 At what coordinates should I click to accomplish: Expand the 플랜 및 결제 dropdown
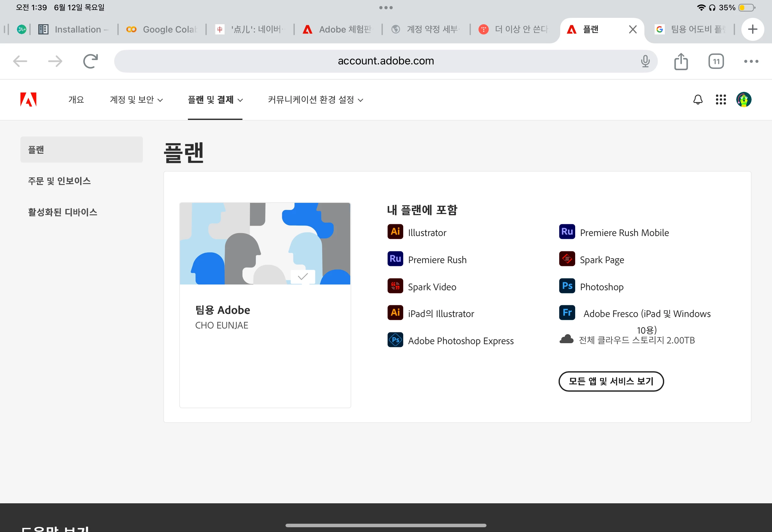pyautogui.click(x=215, y=100)
